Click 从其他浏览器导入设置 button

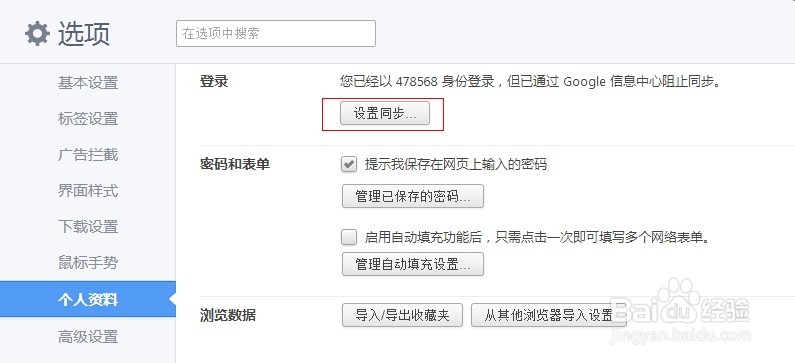[549, 315]
